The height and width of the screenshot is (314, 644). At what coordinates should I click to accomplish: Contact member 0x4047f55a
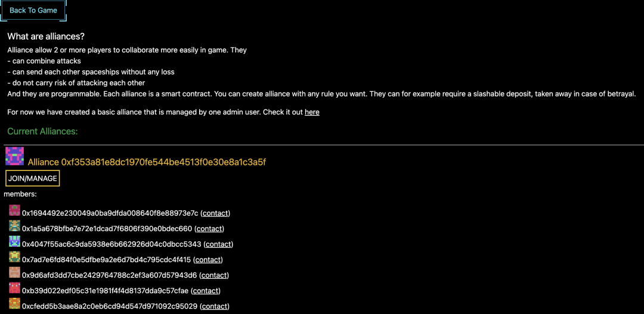click(218, 244)
